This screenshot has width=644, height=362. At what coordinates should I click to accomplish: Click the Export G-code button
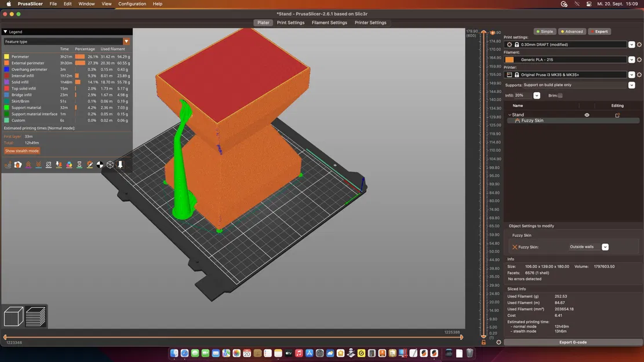pos(573,342)
